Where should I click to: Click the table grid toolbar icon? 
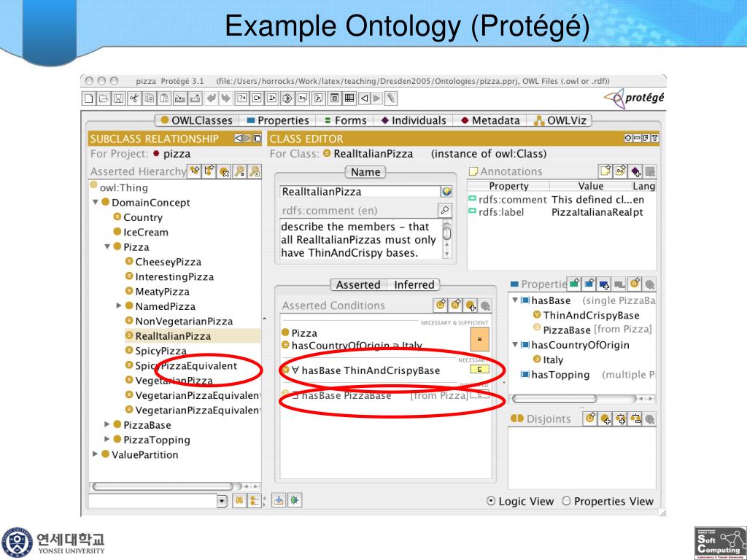(349, 98)
